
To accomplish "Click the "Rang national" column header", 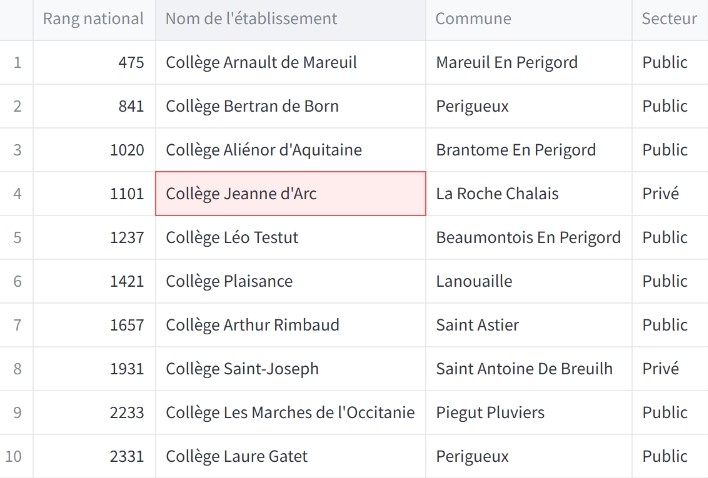I will pyautogui.click(x=93, y=19).
